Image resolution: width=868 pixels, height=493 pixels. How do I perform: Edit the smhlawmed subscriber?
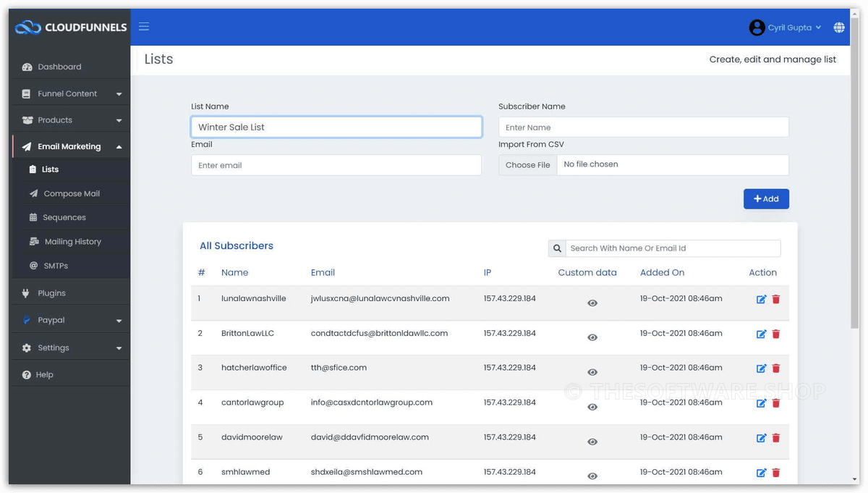pos(761,473)
